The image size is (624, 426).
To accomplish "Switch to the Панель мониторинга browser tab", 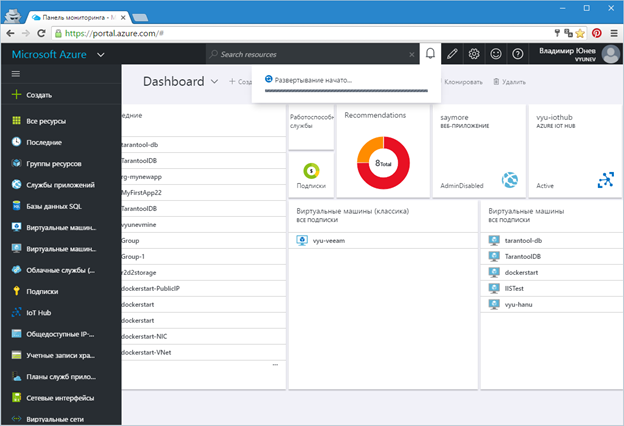I will click(x=78, y=18).
